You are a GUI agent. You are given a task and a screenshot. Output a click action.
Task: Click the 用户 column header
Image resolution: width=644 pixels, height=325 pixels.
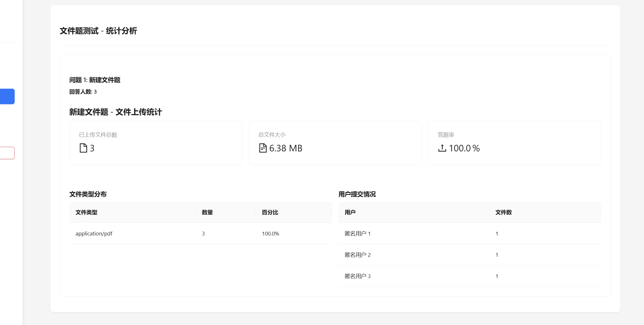(350, 212)
